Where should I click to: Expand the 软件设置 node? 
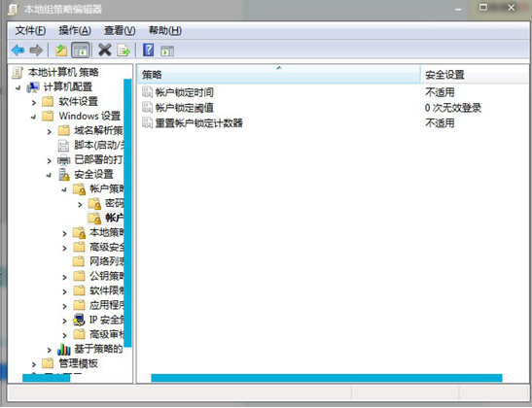coord(34,102)
